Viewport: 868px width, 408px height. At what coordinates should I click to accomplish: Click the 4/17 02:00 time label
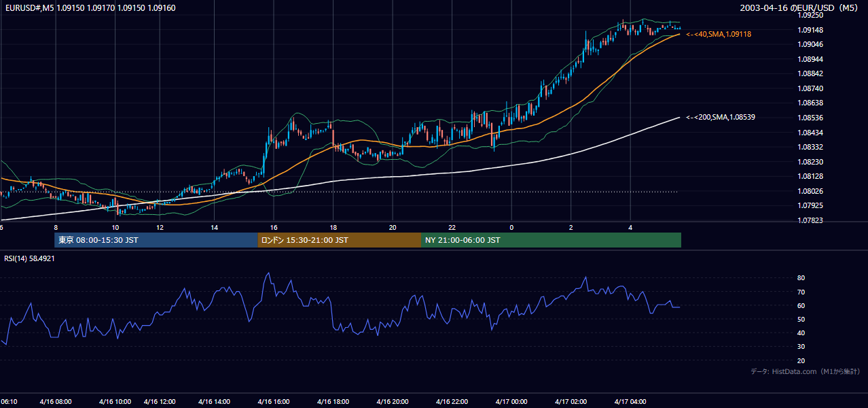coord(571,401)
